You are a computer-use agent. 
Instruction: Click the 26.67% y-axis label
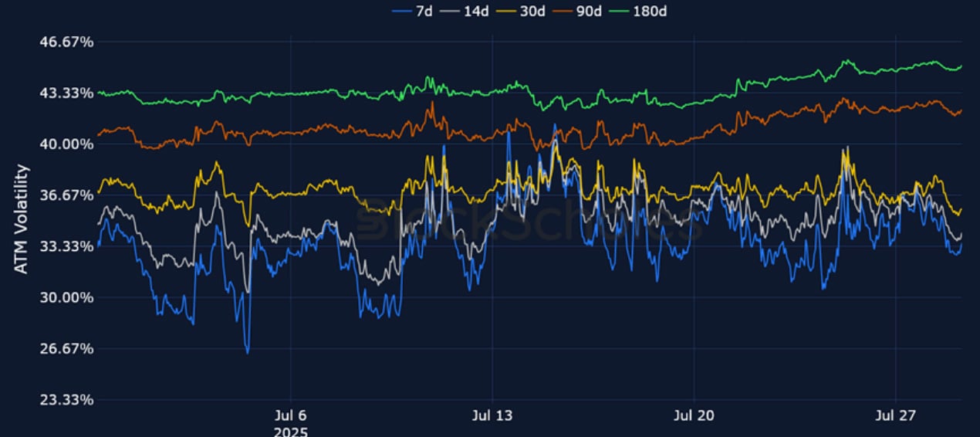click(x=66, y=348)
